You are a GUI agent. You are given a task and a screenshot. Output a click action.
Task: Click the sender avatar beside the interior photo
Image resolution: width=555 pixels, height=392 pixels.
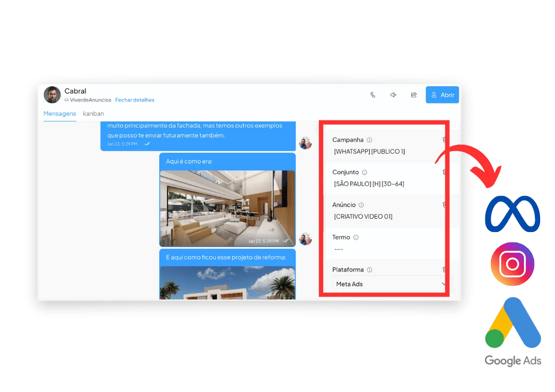tap(305, 239)
